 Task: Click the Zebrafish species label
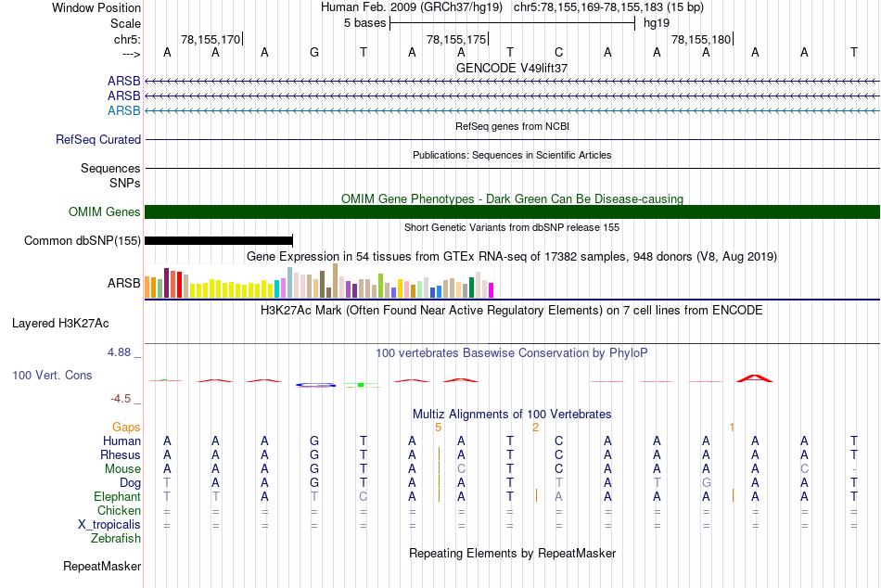pos(116,538)
